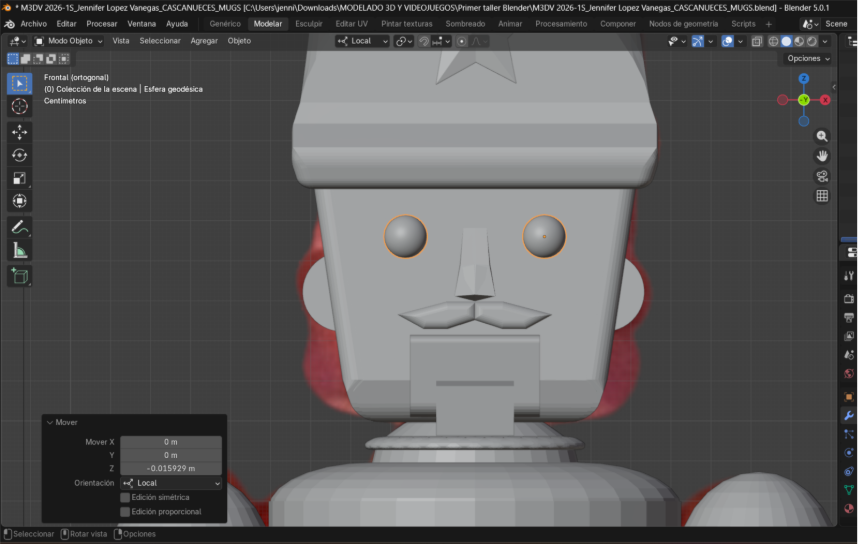The width and height of the screenshot is (858, 544).
Task: Pick the Annotate pencil tool
Action: click(19, 227)
